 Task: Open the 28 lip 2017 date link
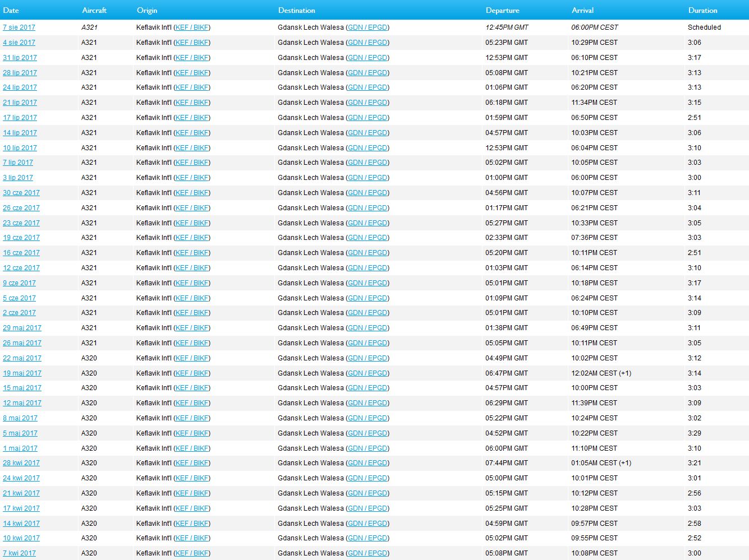pos(20,73)
